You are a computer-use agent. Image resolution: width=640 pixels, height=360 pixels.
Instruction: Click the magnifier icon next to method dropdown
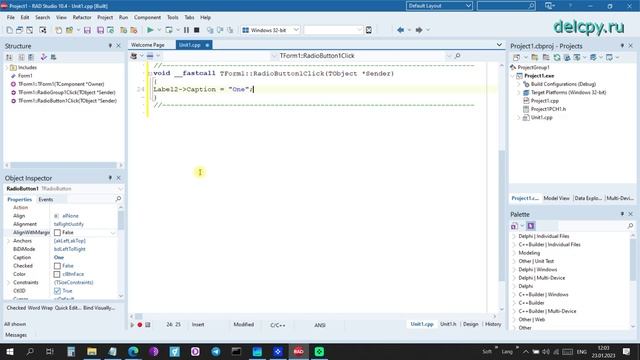457,56
